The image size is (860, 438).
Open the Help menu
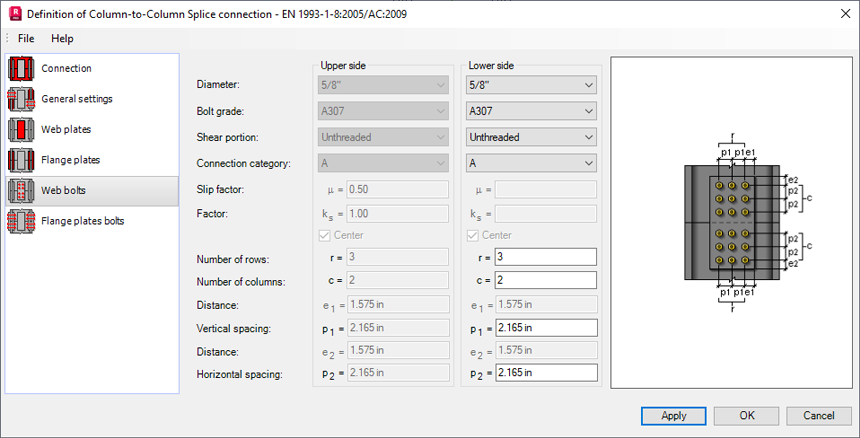click(x=62, y=38)
